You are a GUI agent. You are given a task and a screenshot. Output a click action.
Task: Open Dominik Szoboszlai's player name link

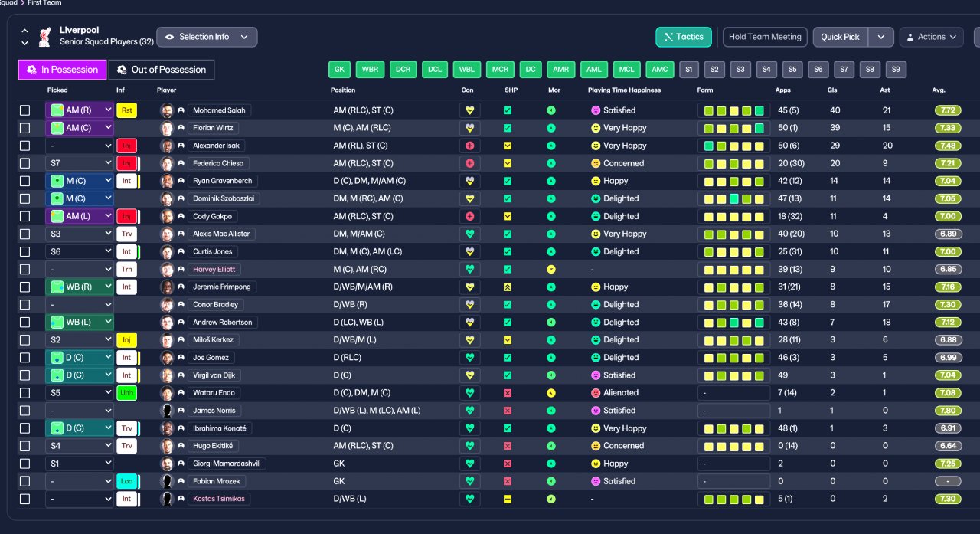pyautogui.click(x=224, y=198)
